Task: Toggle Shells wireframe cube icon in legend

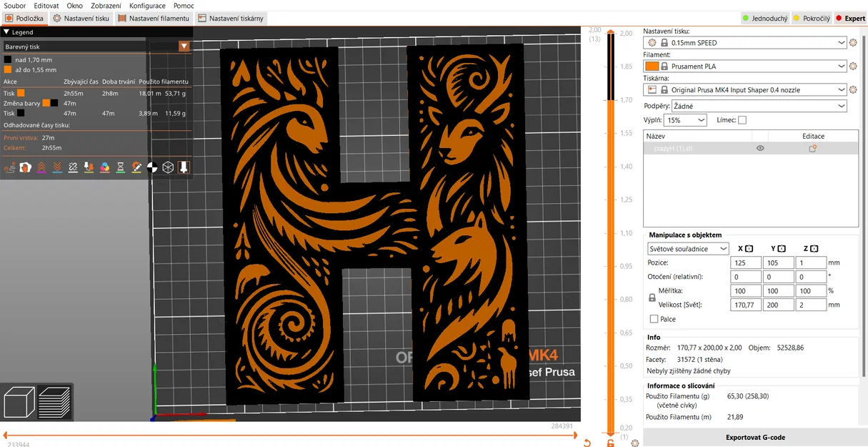Action: point(168,167)
